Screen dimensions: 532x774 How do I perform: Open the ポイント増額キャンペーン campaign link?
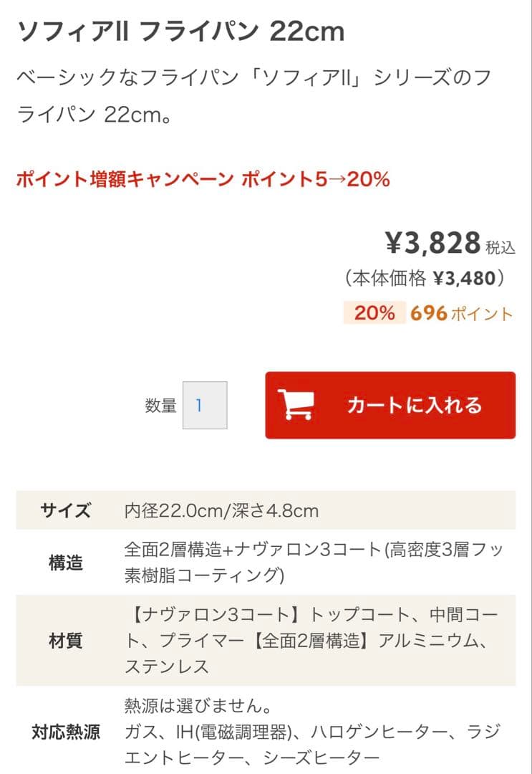(x=203, y=179)
